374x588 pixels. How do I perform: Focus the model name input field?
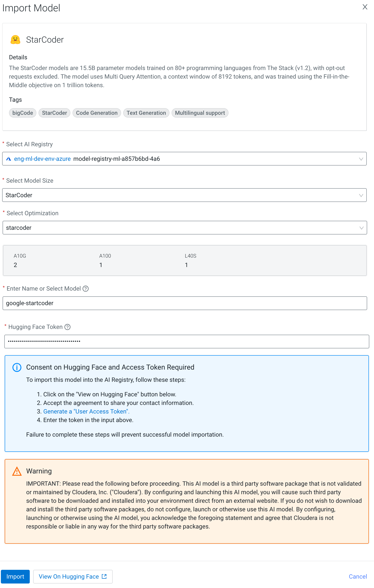(184, 303)
